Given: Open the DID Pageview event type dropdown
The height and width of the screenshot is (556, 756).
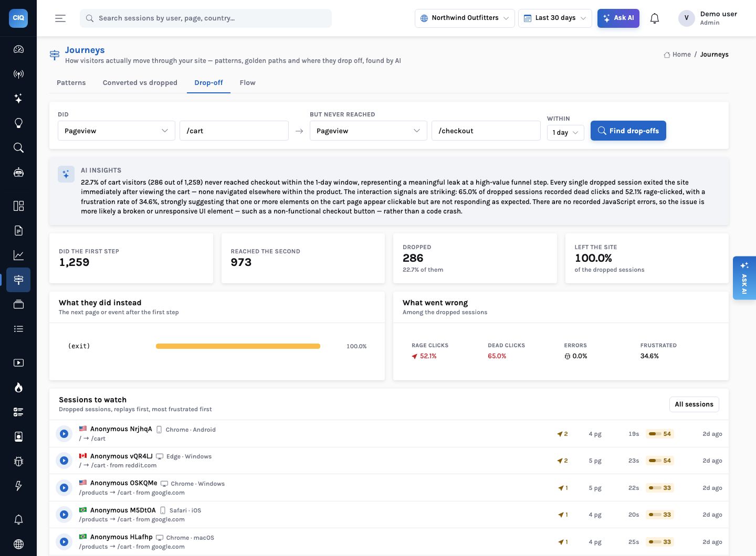Looking at the screenshot, I should coord(116,131).
